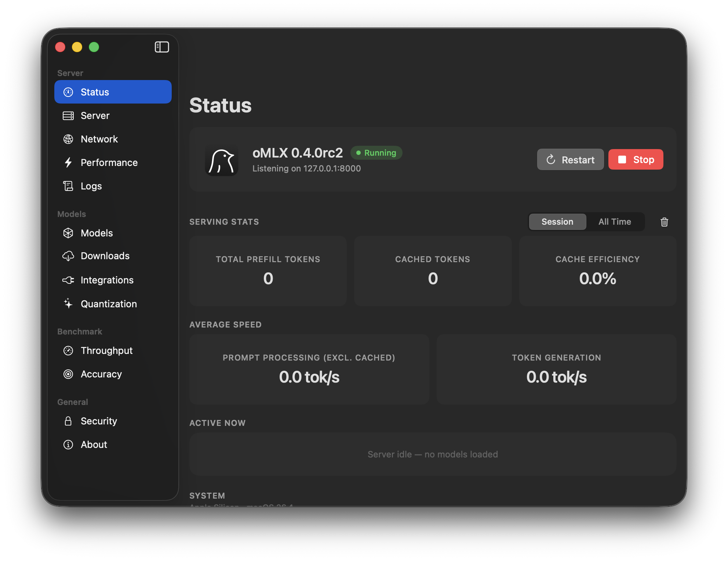Click 'Listening on 127.0.0.1:8000' text
The image size is (728, 561).
click(x=307, y=169)
